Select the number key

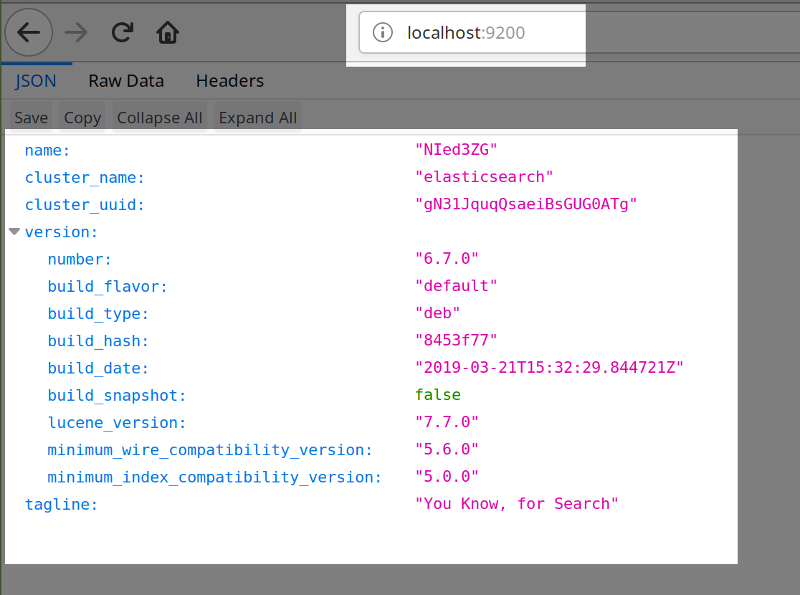pyautogui.click(x=80, y=259)
